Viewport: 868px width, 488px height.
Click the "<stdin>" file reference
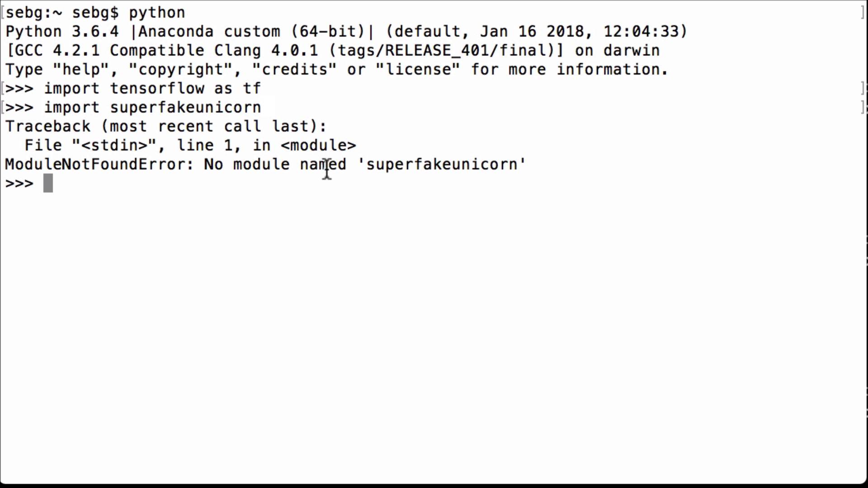[114, 145]
